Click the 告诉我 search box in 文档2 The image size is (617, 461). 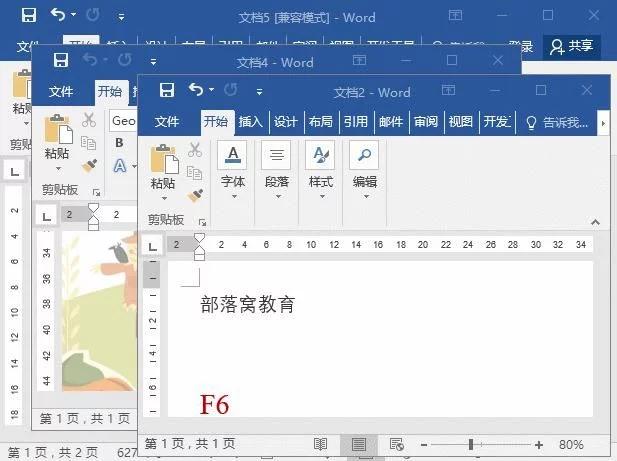[x=557, y=123]
